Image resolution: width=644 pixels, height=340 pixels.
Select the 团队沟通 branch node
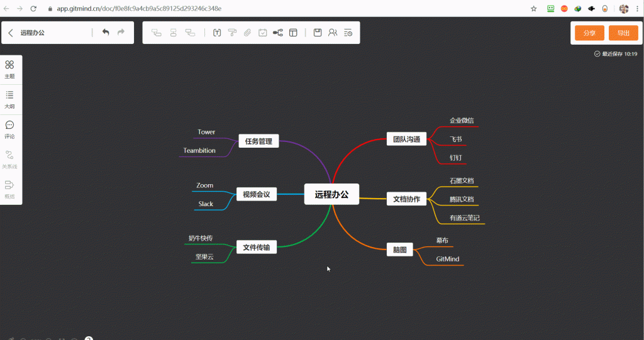click(406, 140)
